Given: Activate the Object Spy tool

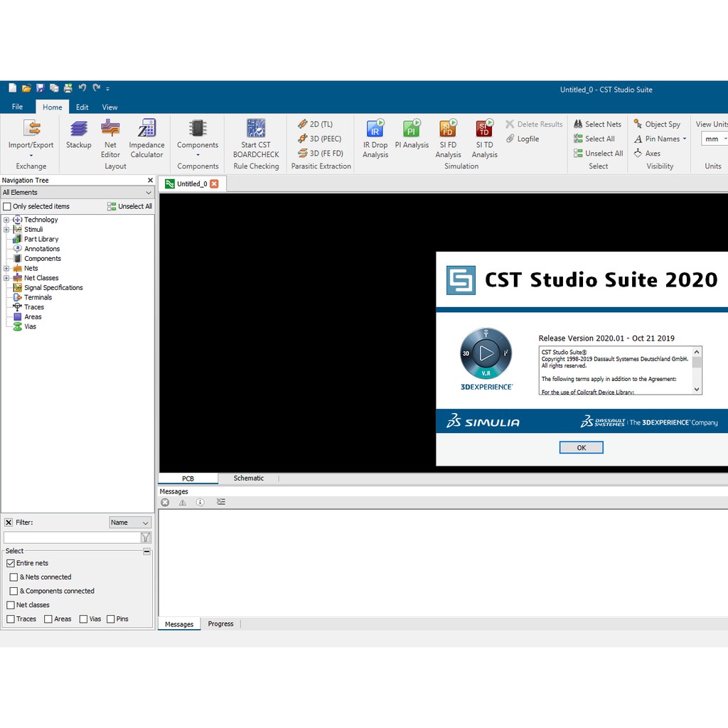Looking at the screenshot, I should click(x=658, y=124).
